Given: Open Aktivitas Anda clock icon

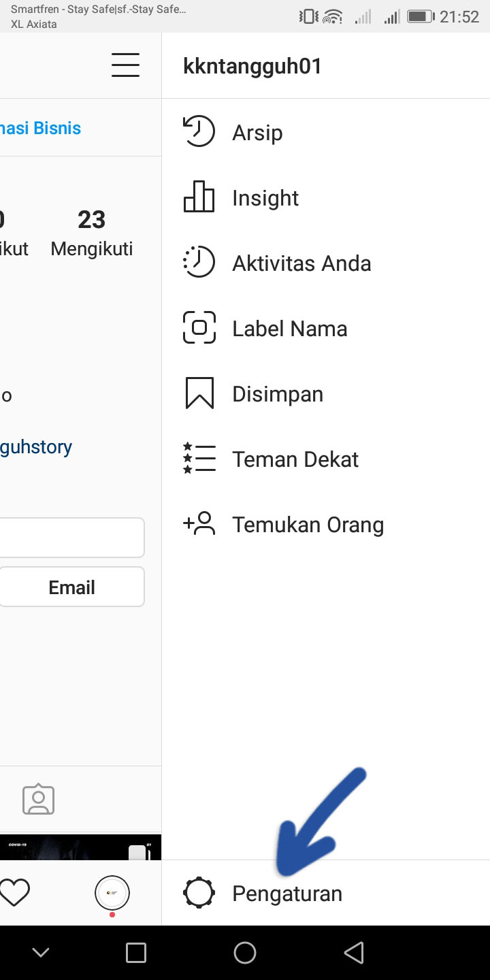Looking at the screenshot, I should (x=198, y=262).
